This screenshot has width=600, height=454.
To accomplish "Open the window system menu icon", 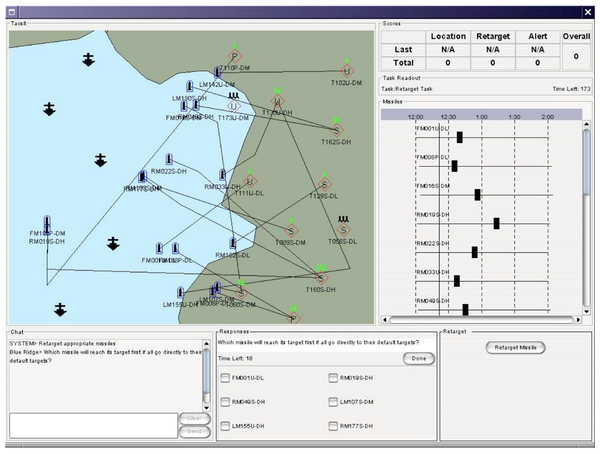I will 13,12.
